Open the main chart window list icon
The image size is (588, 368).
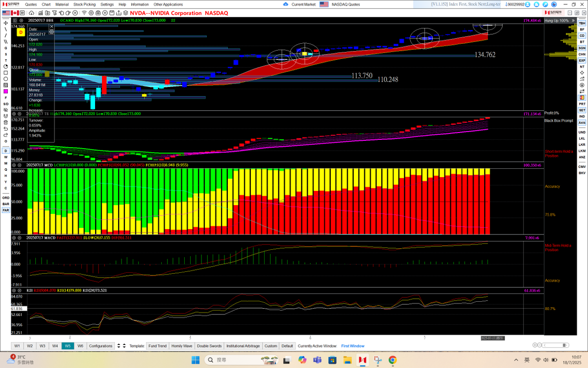[14, 21]
